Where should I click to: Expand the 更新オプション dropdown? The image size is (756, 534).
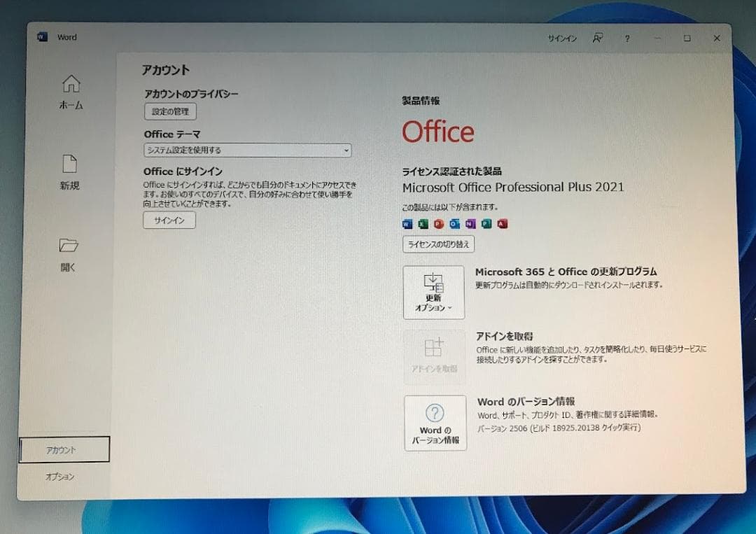click(434, 293)
